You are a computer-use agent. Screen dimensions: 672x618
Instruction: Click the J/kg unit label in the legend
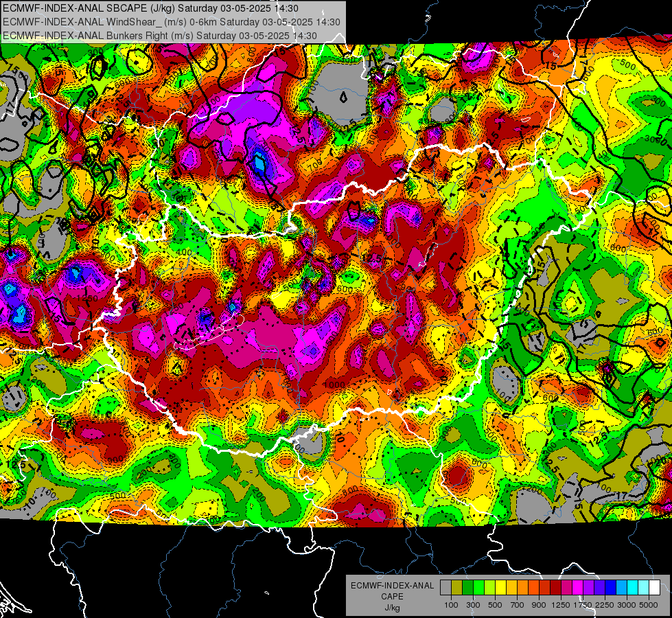click(392, 608)
